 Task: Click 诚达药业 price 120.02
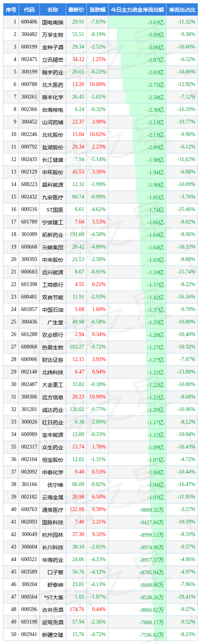point(77,410)
